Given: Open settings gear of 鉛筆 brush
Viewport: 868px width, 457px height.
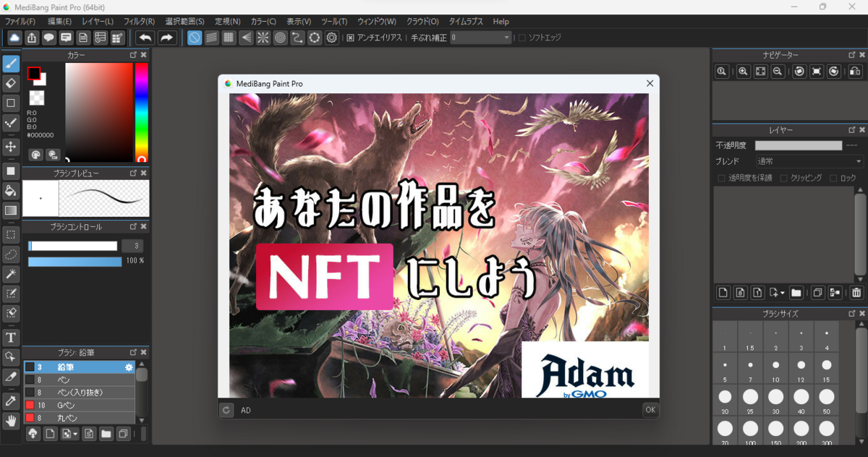Looking at the screenshot, I should [x=129, y=367].
